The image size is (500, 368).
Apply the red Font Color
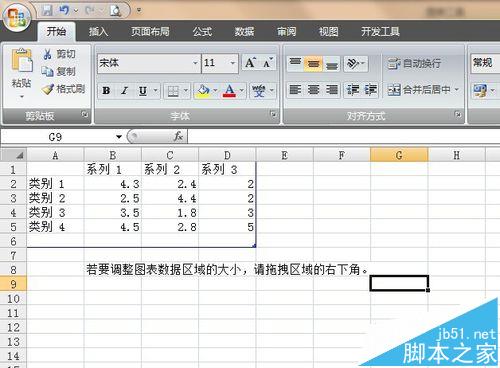[229, 91]
